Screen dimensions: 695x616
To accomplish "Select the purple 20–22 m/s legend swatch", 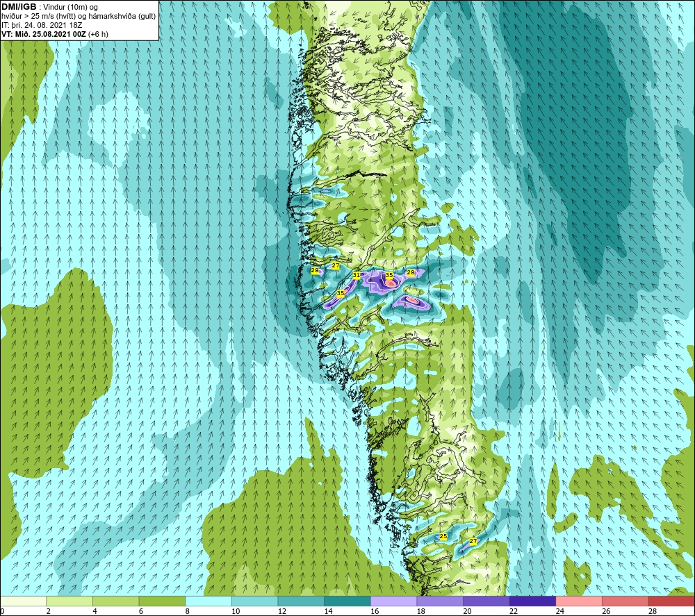I will point(486,601).
